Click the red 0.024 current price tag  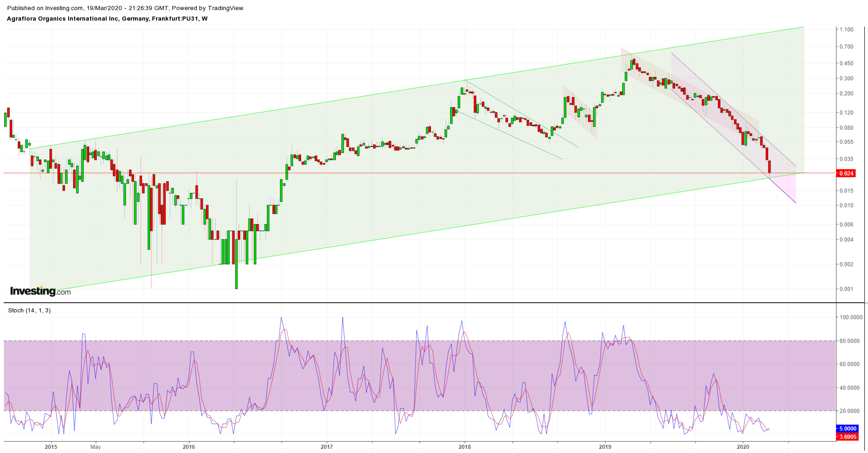(846, 173)
